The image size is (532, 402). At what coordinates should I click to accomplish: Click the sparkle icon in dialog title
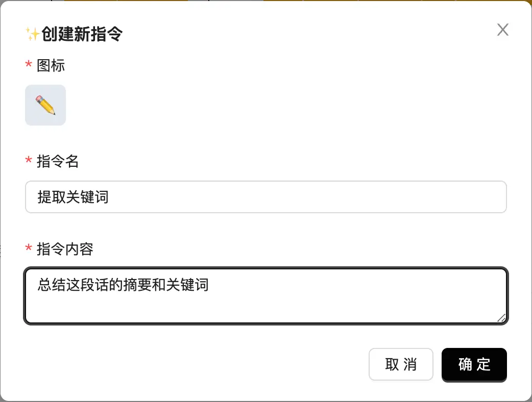coord(33,34)
